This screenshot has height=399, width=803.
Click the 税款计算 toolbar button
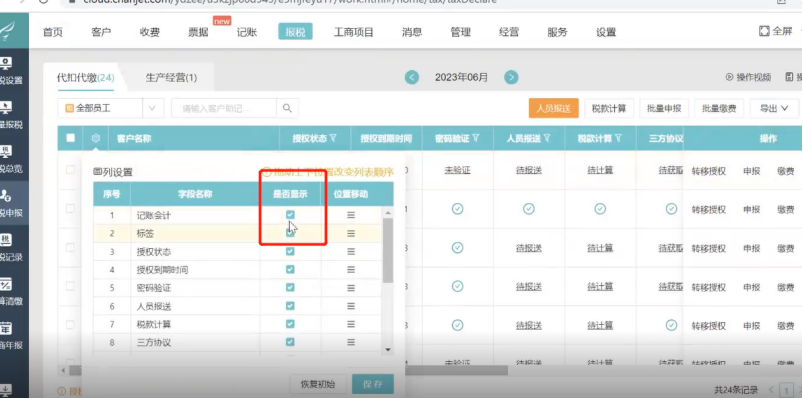click(609, 109)
